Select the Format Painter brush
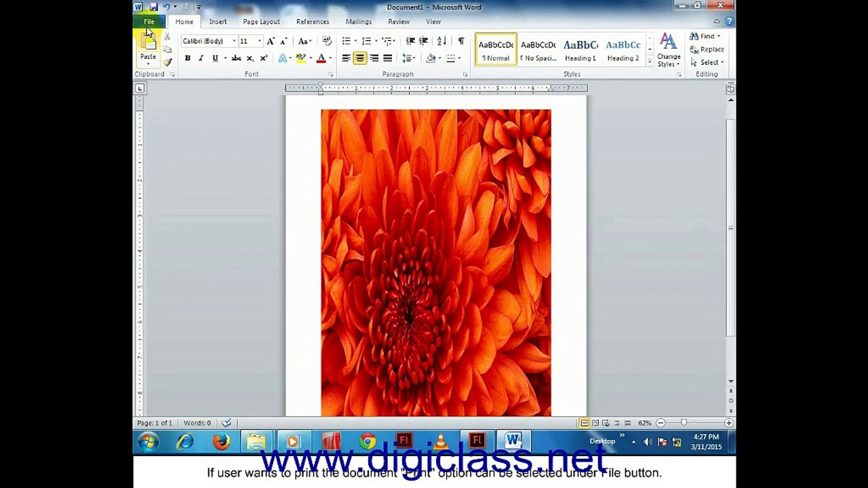The height and width of the screenshot is (488, 868). tap(167, 62)
